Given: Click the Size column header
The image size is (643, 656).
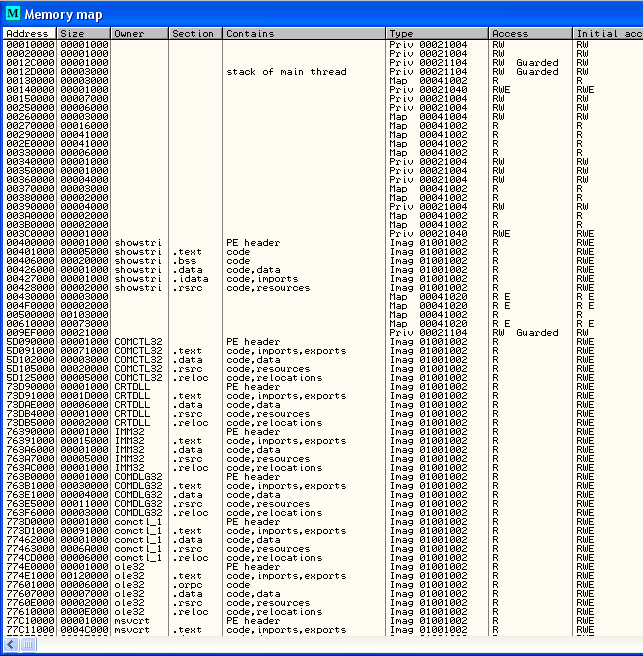Looking at the screenshot, I should click(83, 33).
